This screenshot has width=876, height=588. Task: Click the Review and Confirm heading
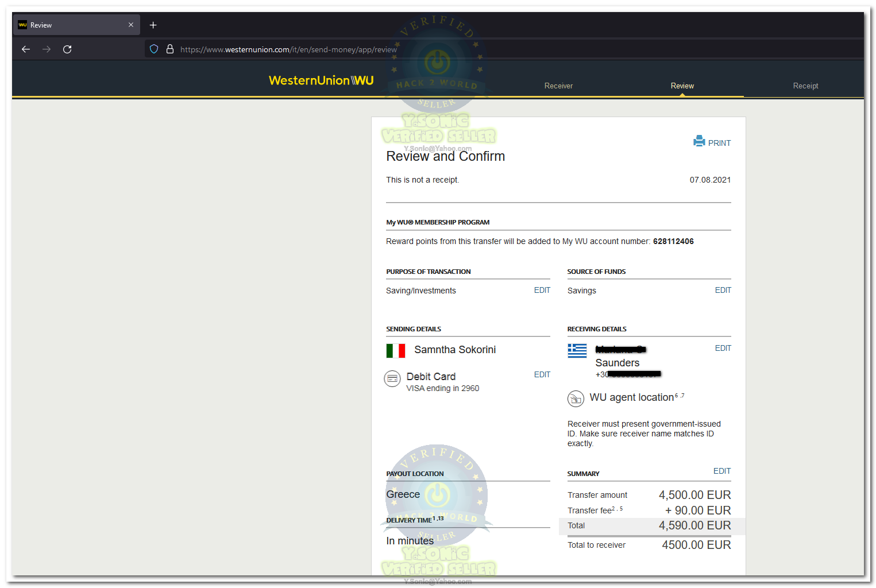445,157
